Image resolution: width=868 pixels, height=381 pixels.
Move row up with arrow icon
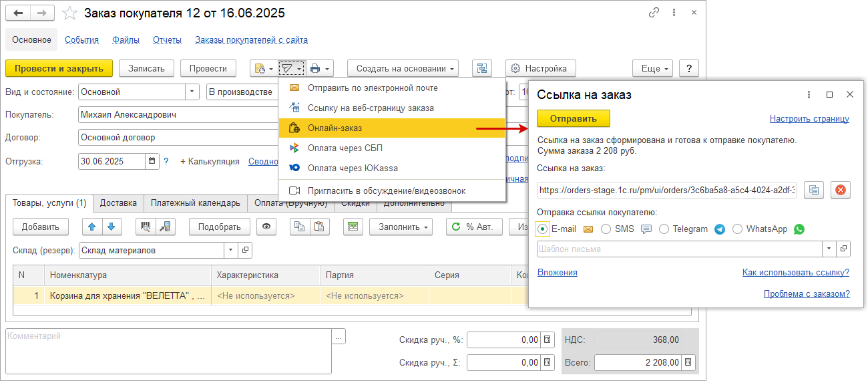tap(92, 227)
